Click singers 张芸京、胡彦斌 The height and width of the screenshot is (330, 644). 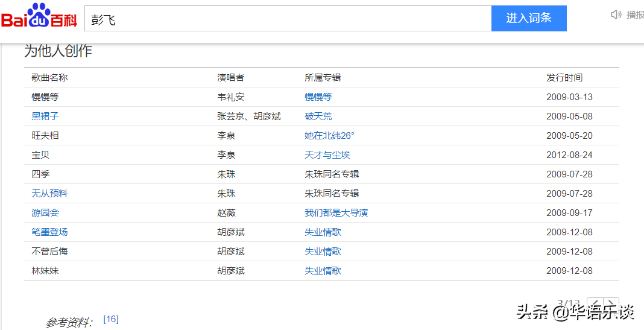[x=249, y=116]
